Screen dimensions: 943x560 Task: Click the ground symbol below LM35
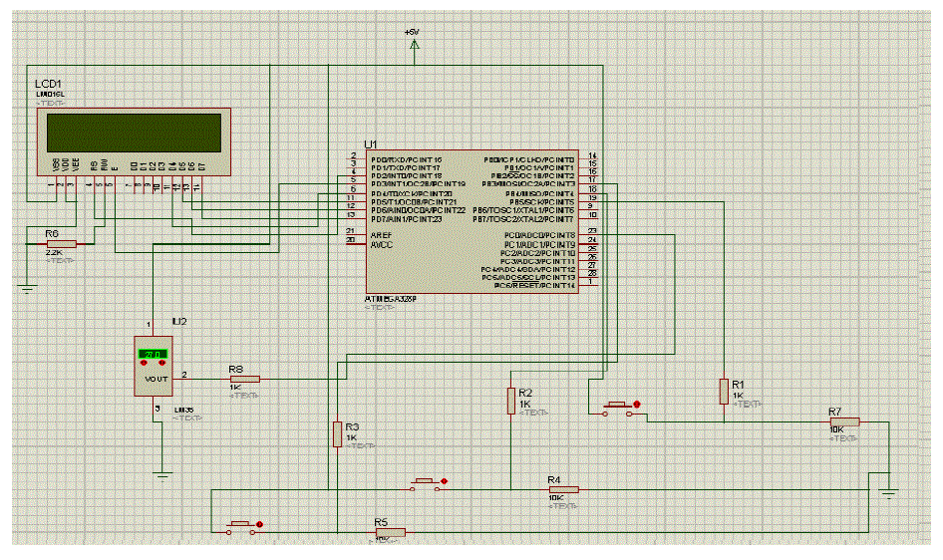161,474
